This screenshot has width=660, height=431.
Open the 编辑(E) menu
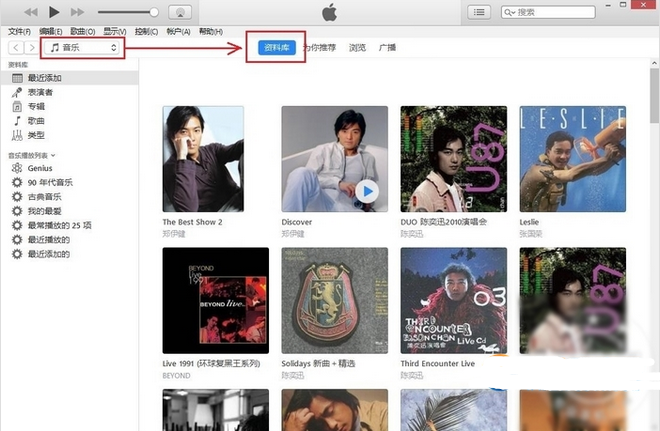click(51, 32)
